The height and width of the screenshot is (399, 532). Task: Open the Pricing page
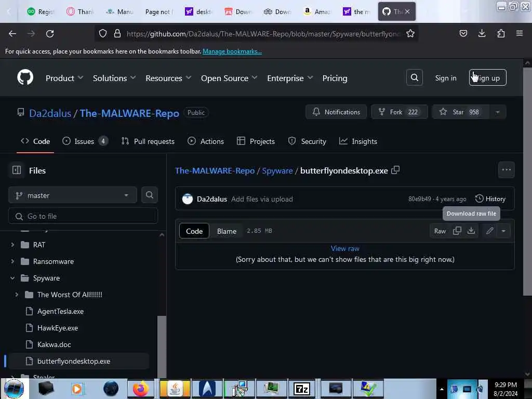point(335,78)
